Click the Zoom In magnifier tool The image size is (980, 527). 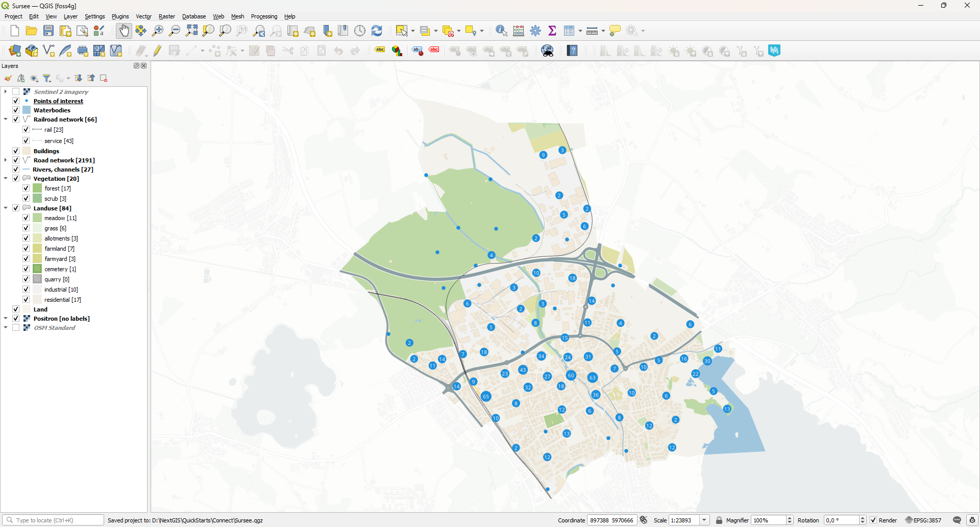coord(158,31)
